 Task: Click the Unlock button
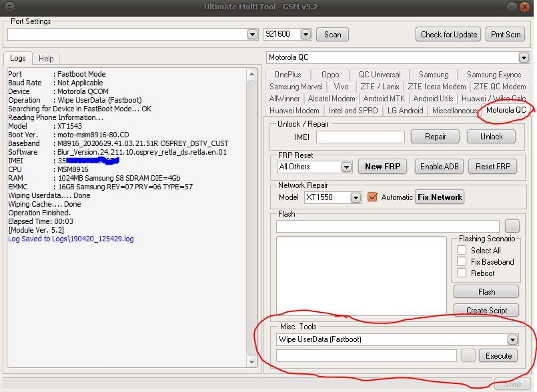pyautogui.click(x=491, y=137)
